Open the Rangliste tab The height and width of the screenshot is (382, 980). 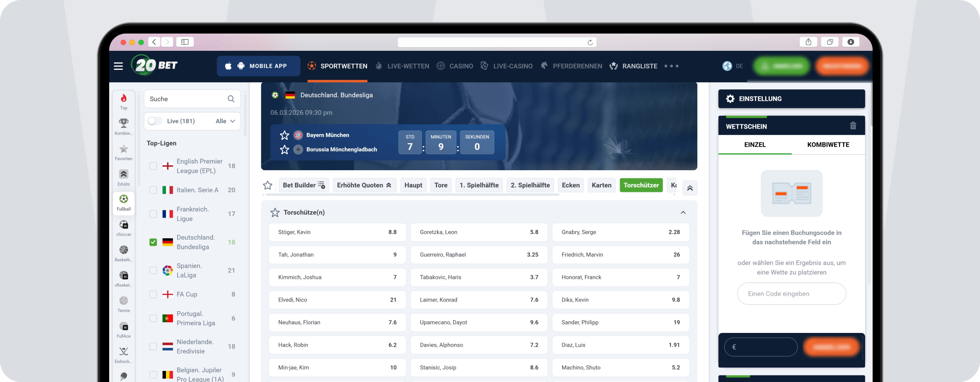pyautogui.click(x=633, y=66)
